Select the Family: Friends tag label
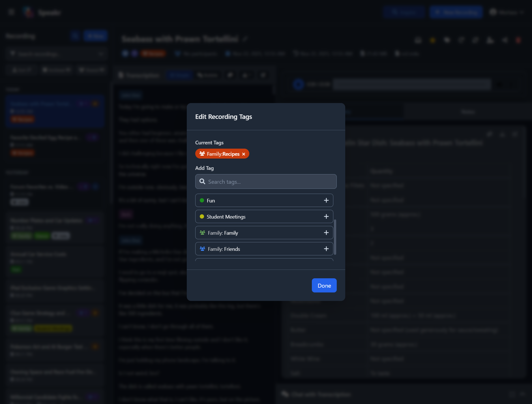The height and width of the screenshot is (404, 532). [x=224, y=249]
